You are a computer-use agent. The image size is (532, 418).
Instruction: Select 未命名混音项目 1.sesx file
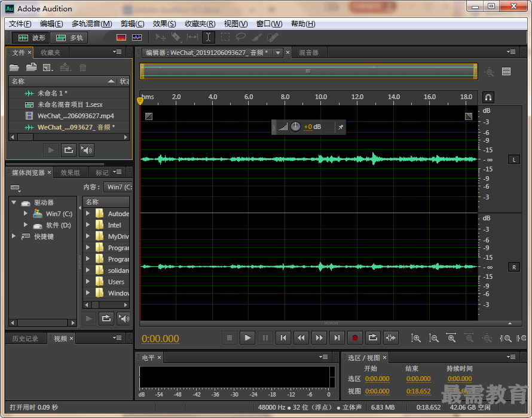click(69, 105)
